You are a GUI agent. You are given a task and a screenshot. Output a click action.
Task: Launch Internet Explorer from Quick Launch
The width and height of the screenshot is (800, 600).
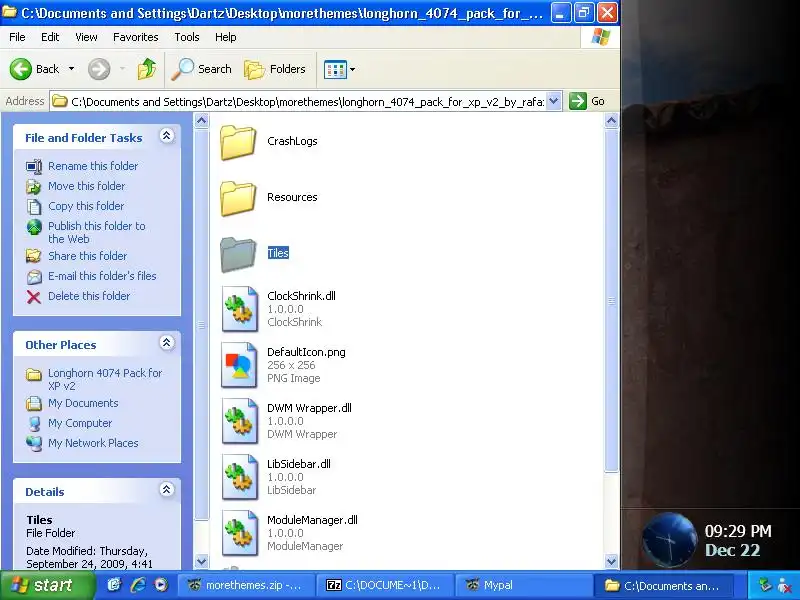coord(138,585)
